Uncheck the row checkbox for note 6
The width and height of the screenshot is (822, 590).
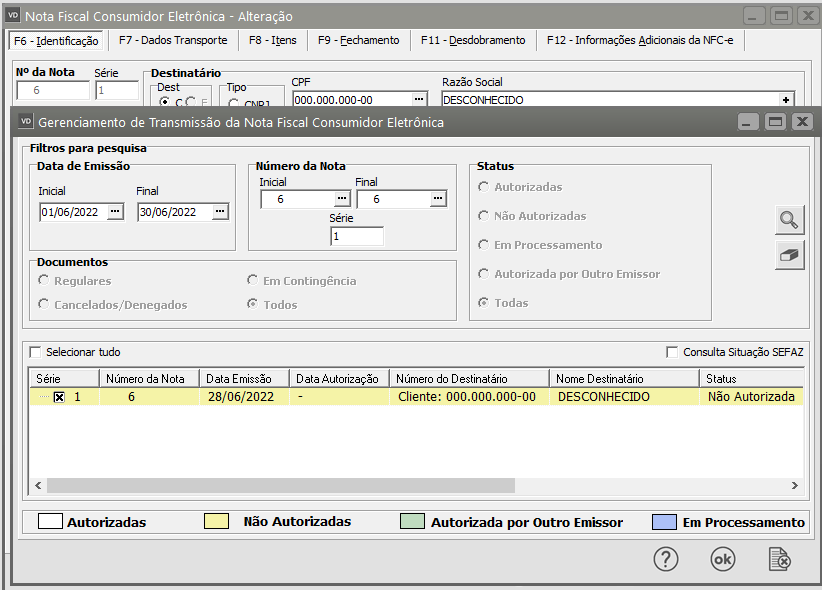pos(59,397)
